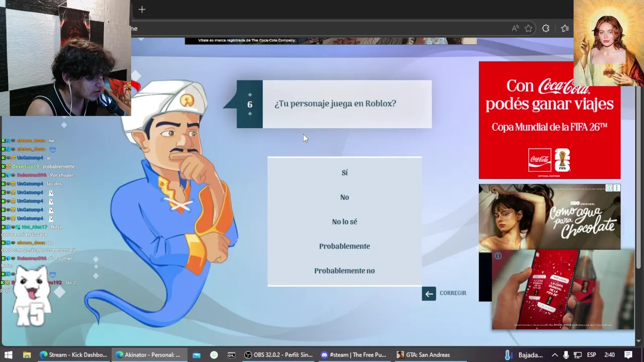Screen dimensions: 644x362
Task: Click chat message "probablemente" by Desertico19
Action: click(58, 166)
